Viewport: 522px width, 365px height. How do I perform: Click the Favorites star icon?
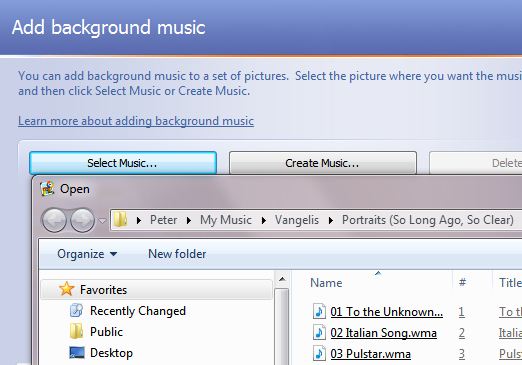(66, 289)
